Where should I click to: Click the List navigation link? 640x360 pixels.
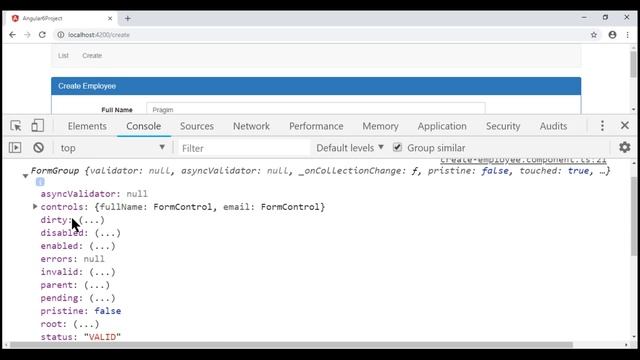coord(63,56)
